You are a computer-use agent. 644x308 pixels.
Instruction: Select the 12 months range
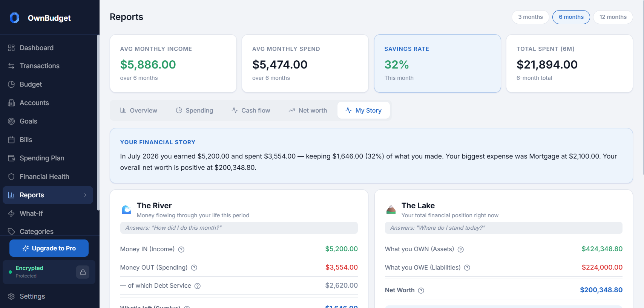tap(613, 17)
